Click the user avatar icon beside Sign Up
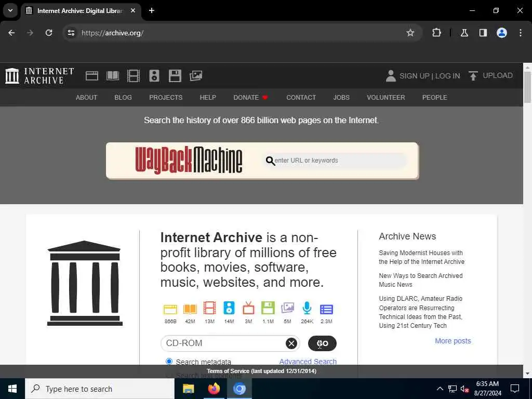The image size is (532, 399). point(391,76)
